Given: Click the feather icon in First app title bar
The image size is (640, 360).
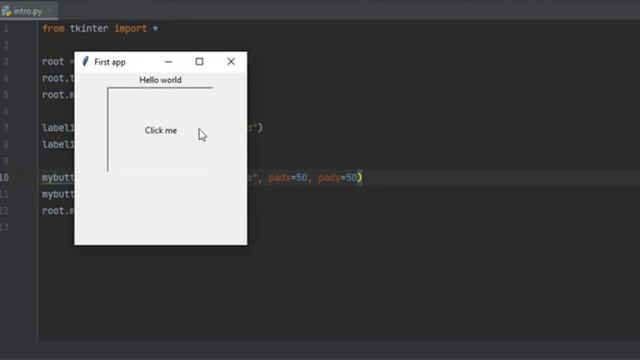Looking at the screenshot, I should [x=85, y=62].
